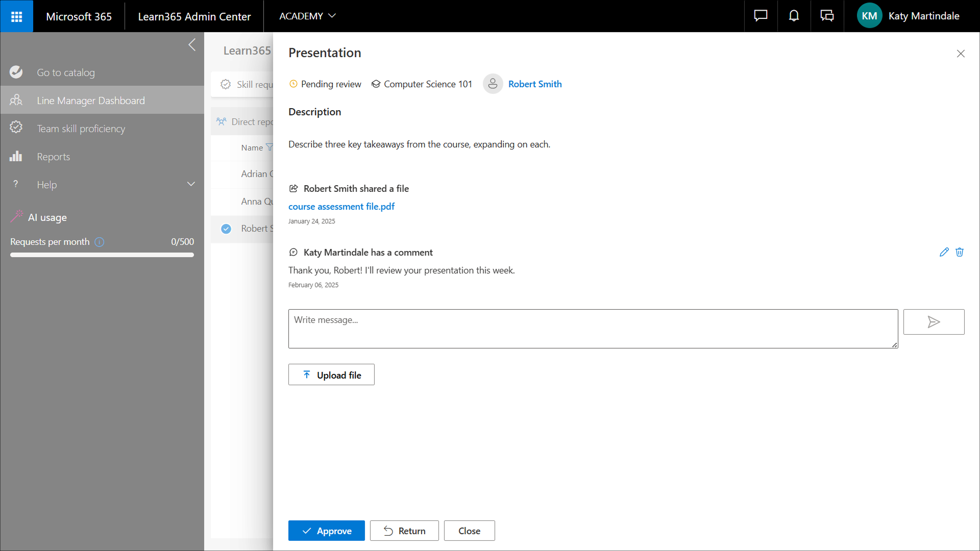Send message with paper plane button
This screenshot has width=980, height=551.
[934, 322]
